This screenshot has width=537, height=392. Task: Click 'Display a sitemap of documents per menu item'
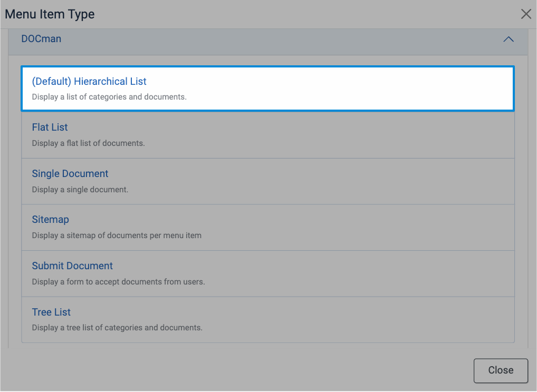[x=117, y=236]
